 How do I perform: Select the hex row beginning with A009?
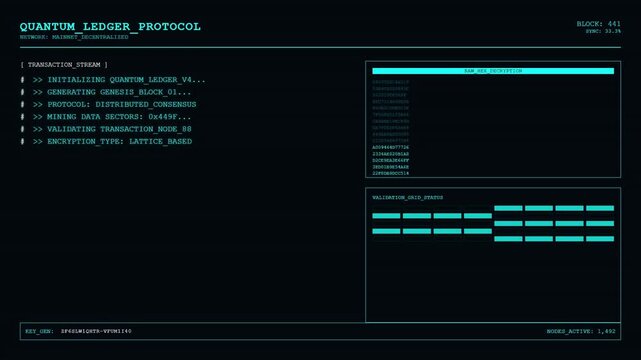point(390,147)
